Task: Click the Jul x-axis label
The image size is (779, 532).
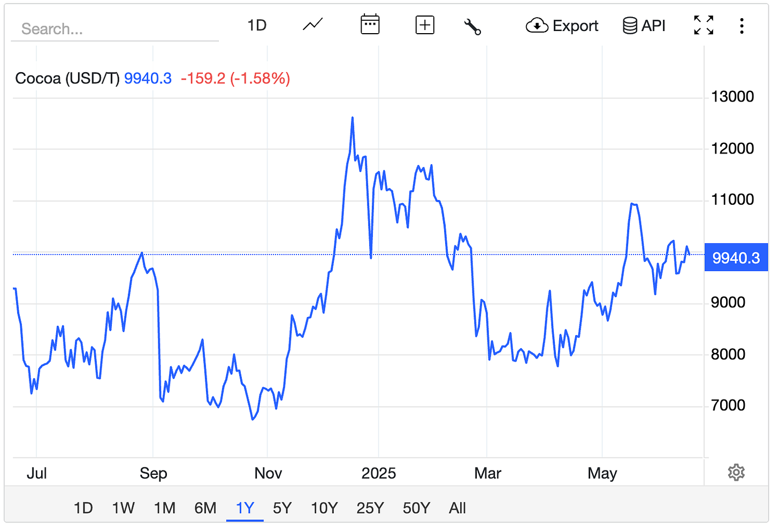Action: click(37, 473)
